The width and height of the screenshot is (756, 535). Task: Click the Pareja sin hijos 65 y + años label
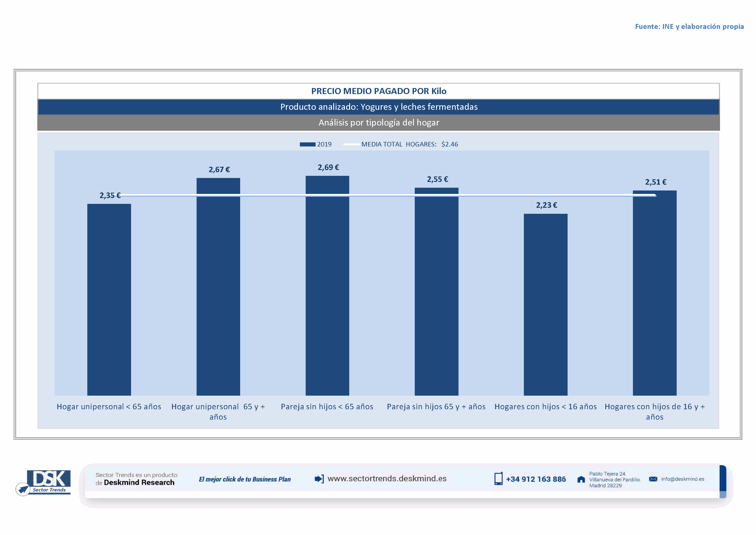coord(436,407)
